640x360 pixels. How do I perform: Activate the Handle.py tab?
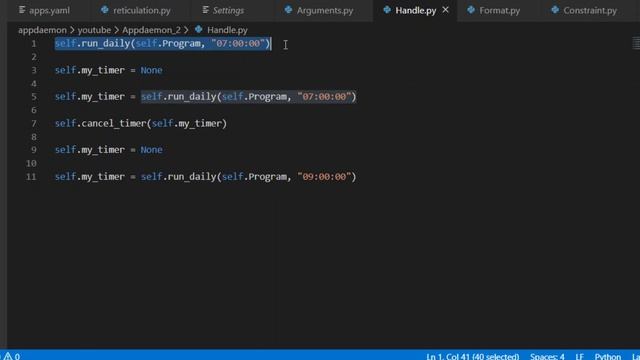click(416, 10)
